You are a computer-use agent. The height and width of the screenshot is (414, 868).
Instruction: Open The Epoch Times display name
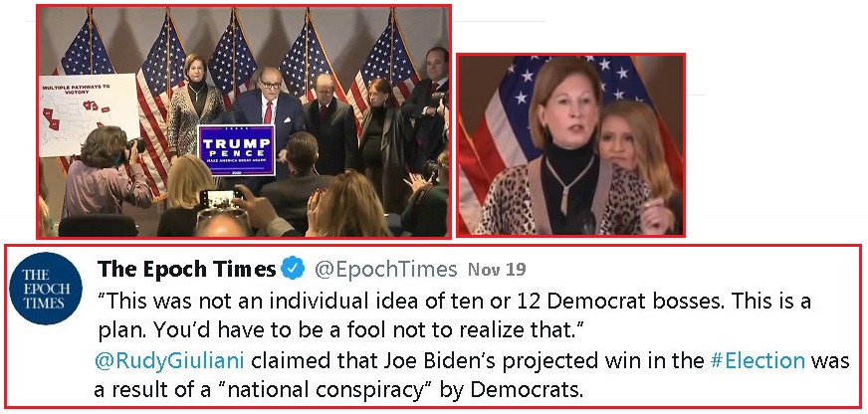pyautogui.click(x=186, y=269)
